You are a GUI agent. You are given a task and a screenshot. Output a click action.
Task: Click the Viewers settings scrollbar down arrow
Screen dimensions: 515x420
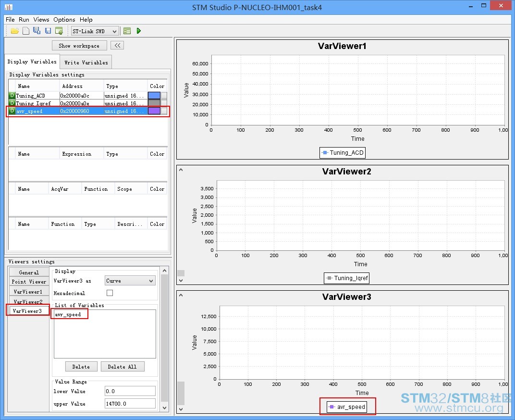click(x=165, y=408)
